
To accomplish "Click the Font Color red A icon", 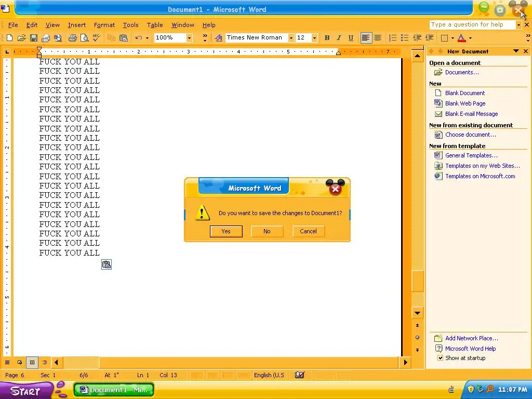I will point(461,37).
